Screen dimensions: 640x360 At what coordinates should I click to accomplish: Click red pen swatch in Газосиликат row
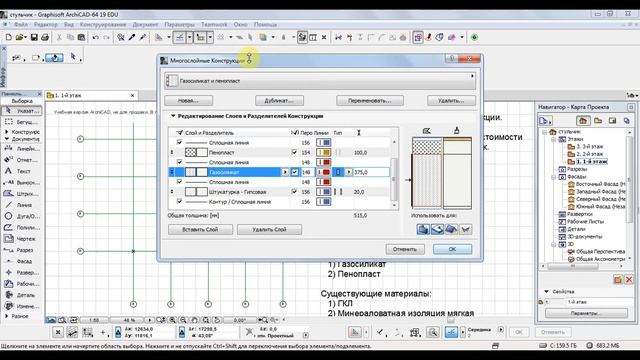pyautogui.click(x=324, y=172)
